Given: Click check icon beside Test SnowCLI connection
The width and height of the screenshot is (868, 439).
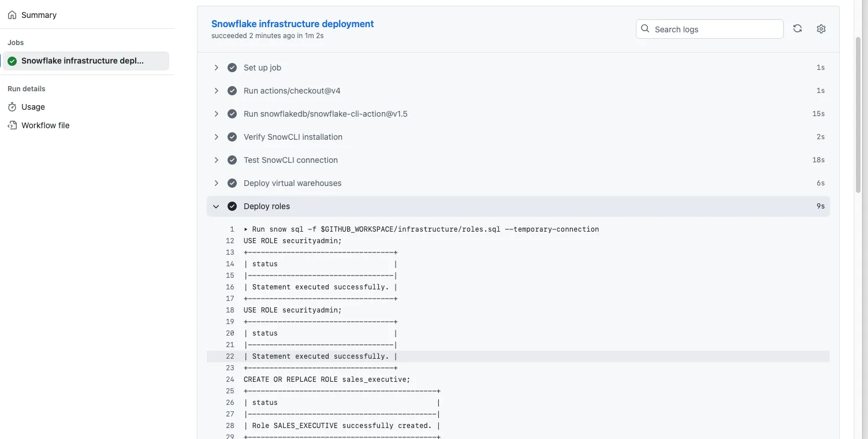Looking at the screenshot, I should [232, 160].
